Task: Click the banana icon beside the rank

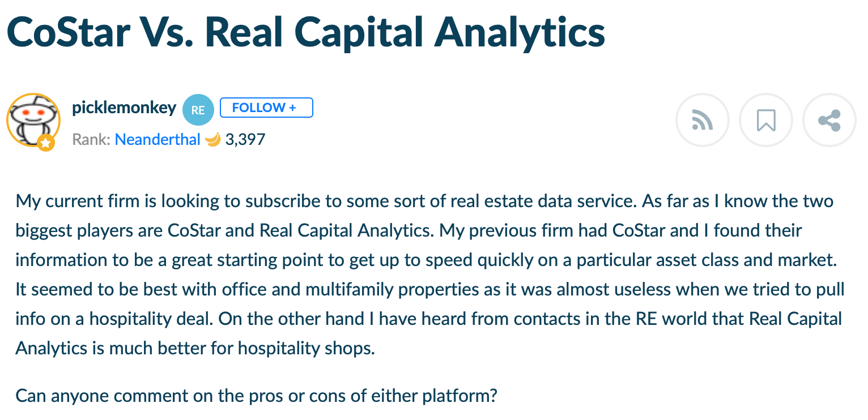Action: 212,139
